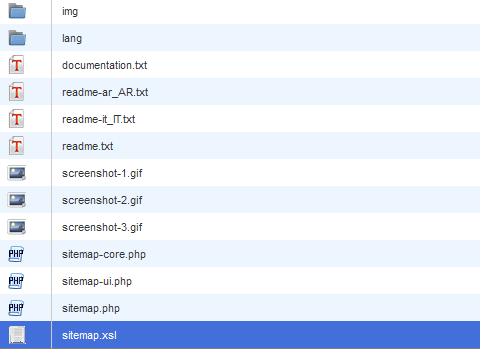Click the PHP icon beside sitemap-ui.php
Image resolution: width=483 pixels, height=360 pixels.
point(16,281)
